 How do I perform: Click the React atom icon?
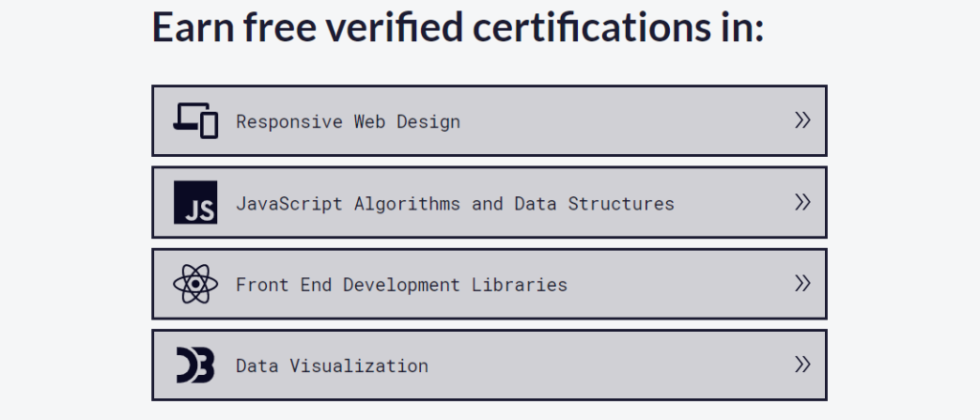tap(195, 283)
